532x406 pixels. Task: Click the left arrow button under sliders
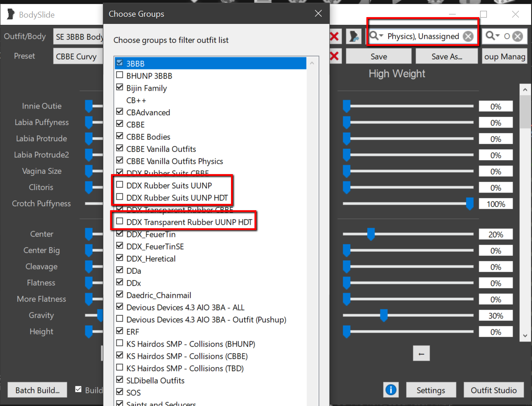pos(421,354)
